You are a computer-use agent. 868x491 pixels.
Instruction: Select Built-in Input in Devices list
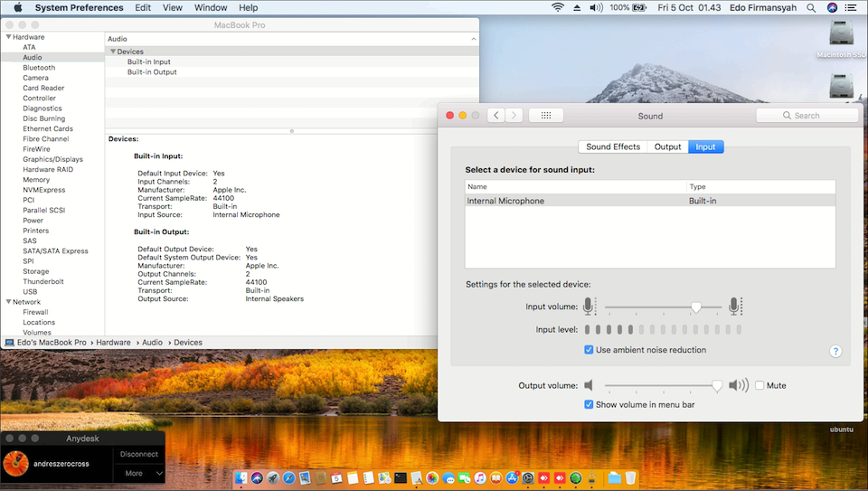point(149,62)
